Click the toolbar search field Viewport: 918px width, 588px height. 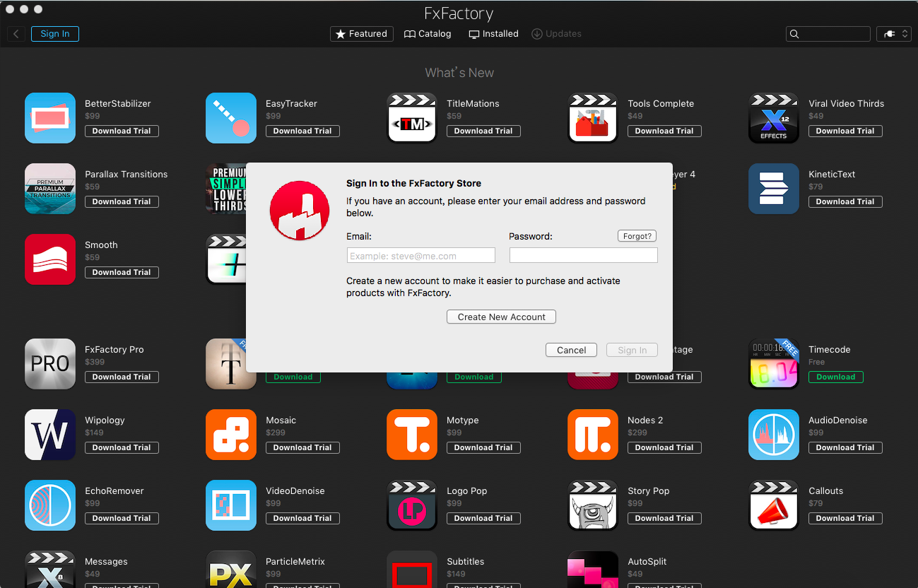(x=828, y=34)
